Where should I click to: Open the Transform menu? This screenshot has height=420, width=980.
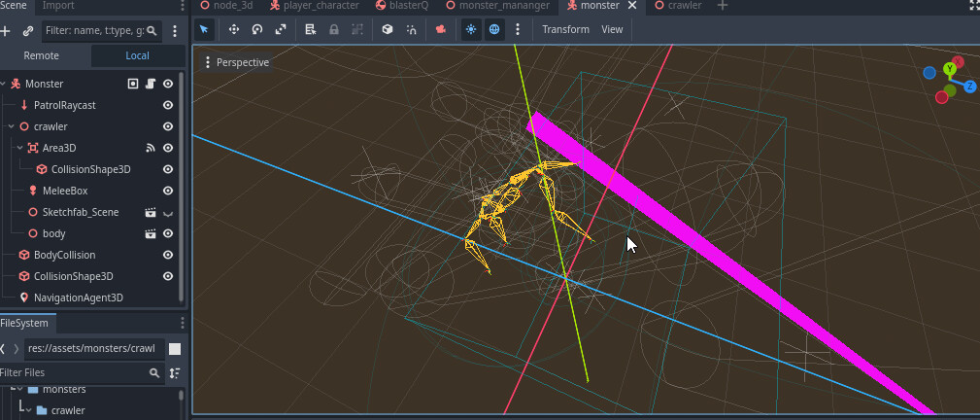565,29
